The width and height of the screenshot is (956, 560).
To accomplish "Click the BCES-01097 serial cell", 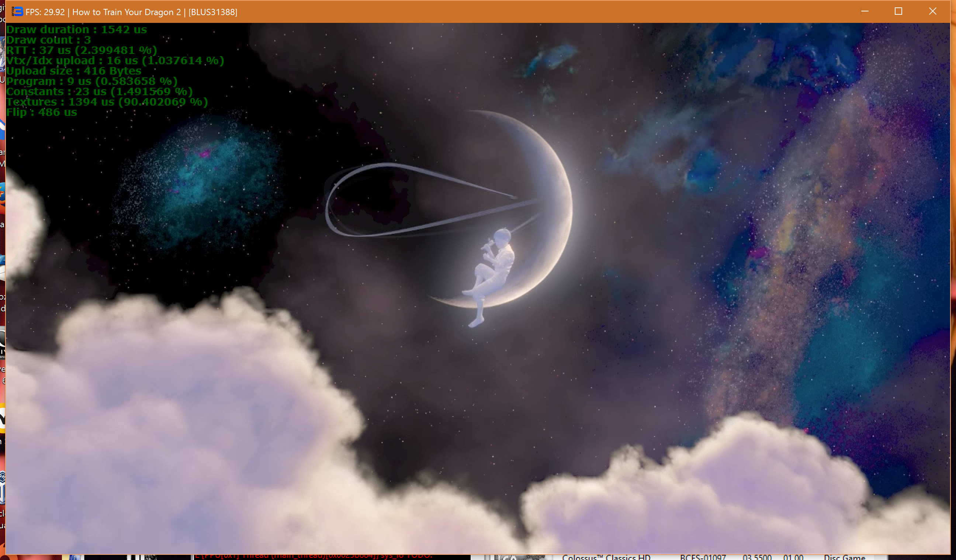I will click(x=703, y=557).
